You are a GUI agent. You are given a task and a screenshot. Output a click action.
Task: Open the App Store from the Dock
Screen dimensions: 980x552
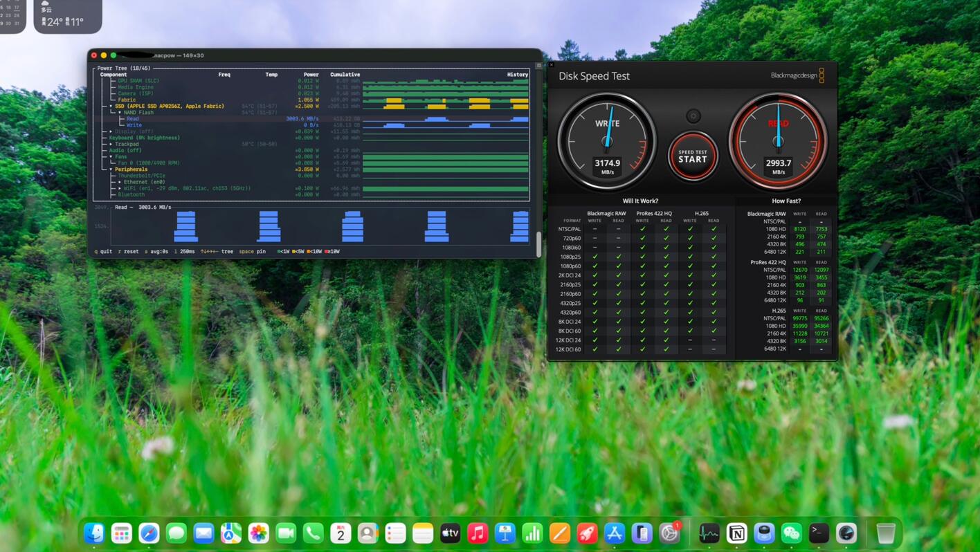click(x=614, y=533)
